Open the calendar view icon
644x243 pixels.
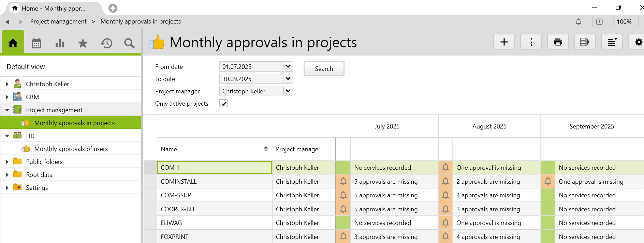36,43
